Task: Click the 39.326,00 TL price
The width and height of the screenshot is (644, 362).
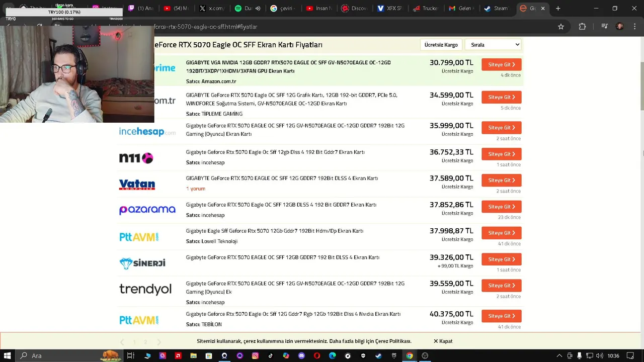Action: [451, 257]
